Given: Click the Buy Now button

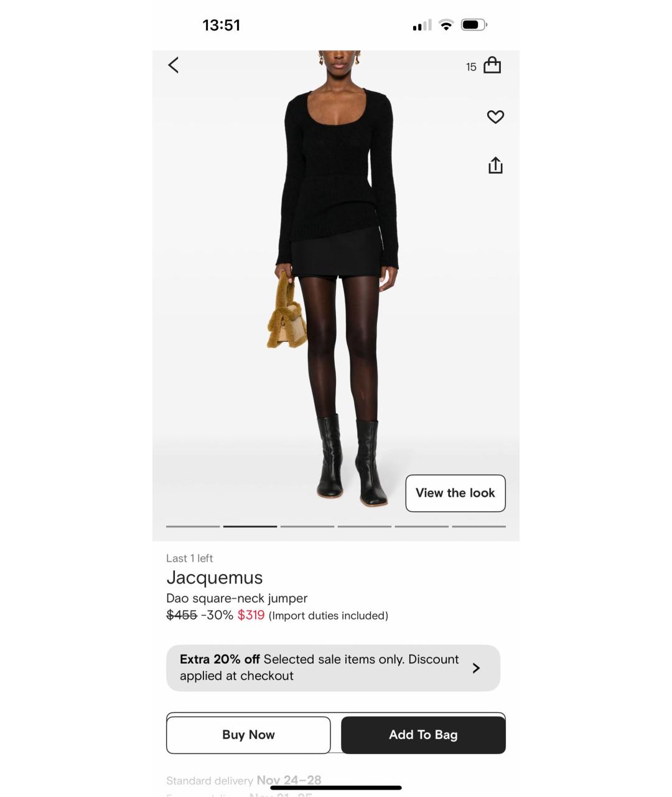Looking at the screenshot, I should (x=248, y=735).
